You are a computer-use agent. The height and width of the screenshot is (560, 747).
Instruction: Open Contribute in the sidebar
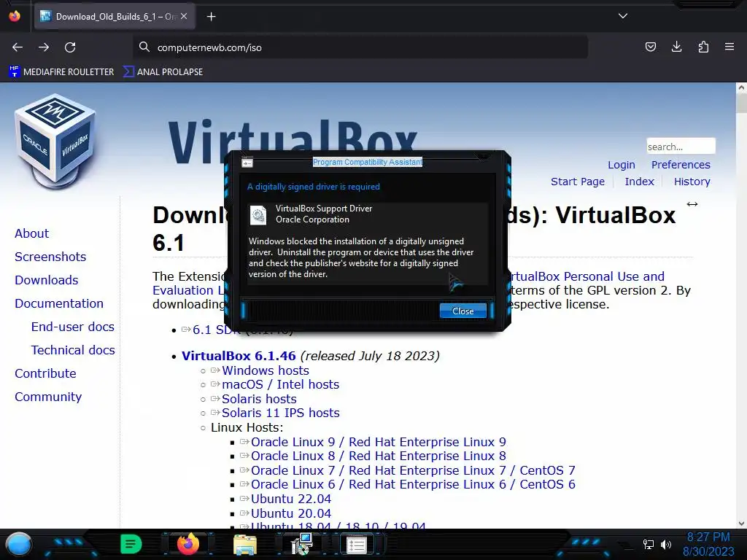pos(46,373)
